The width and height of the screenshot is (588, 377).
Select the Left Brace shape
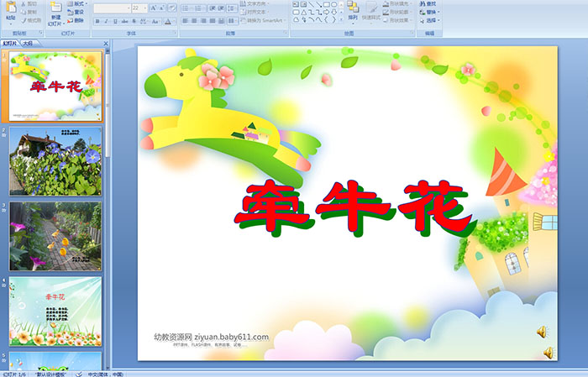[x=326, y=20]
